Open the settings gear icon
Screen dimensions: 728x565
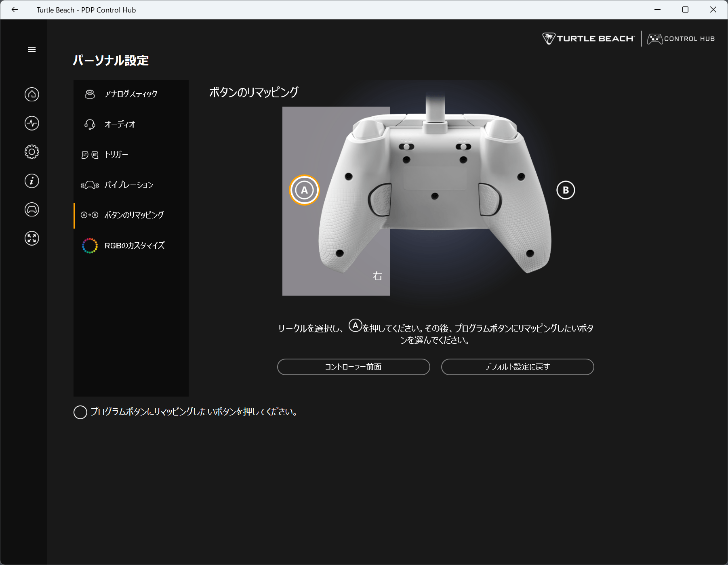pyautogui.click(x=32, y=152)
